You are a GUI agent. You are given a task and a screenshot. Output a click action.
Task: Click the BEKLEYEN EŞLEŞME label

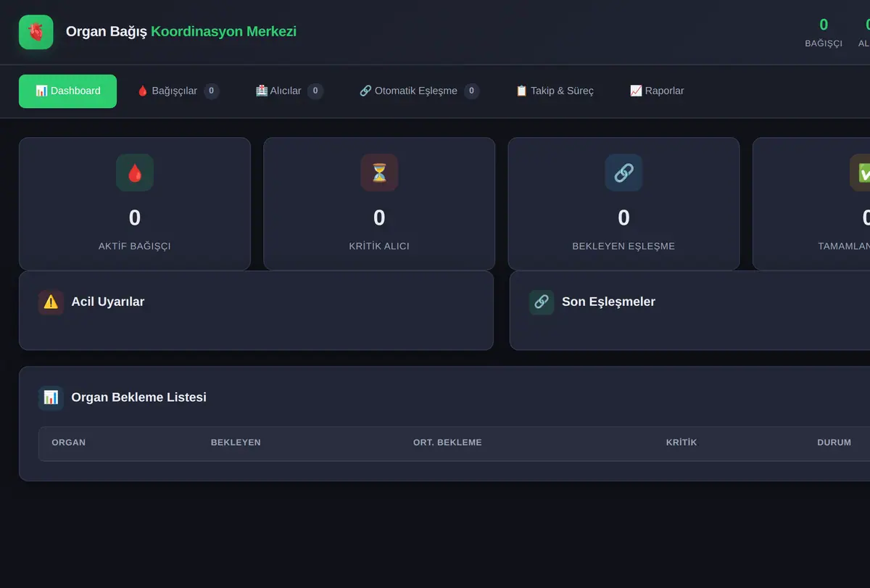(x=623, y=246)
